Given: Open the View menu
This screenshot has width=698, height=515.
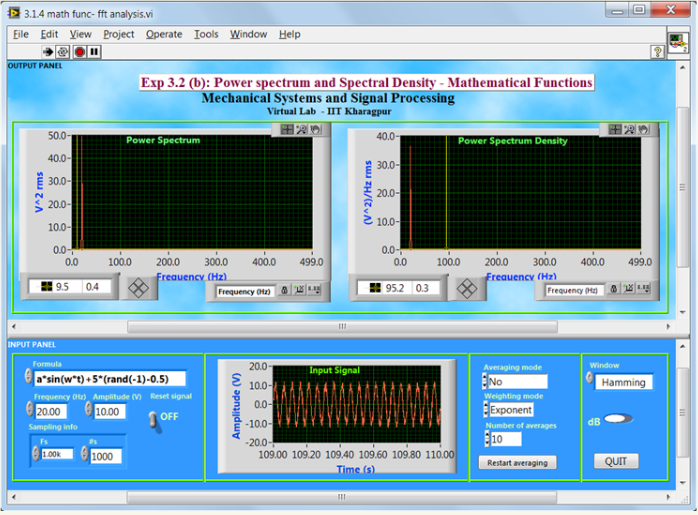Looking at the screenshot, I should [x=80, y=34].
